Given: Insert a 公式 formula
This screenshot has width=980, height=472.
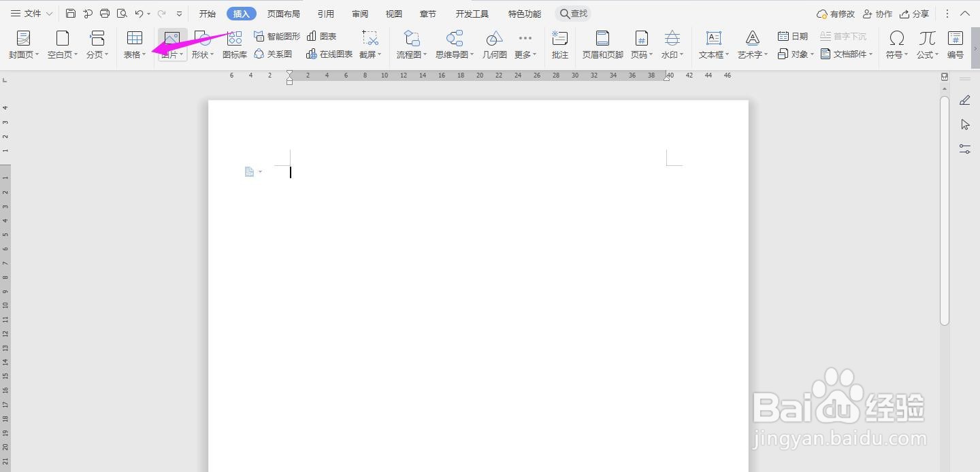Looking at the screenshot, I should [x=928, y=45].
